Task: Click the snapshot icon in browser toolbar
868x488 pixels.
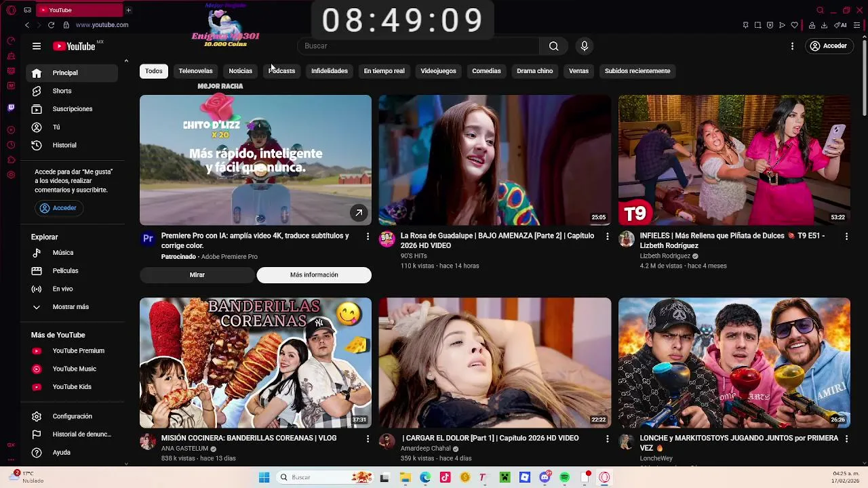Action: [757, 25]
